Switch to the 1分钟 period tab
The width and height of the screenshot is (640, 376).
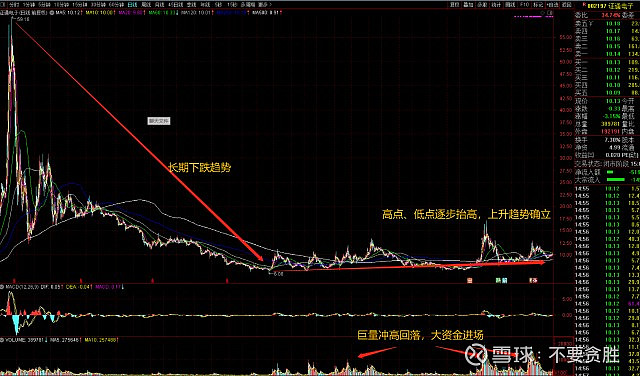(29, 4)
